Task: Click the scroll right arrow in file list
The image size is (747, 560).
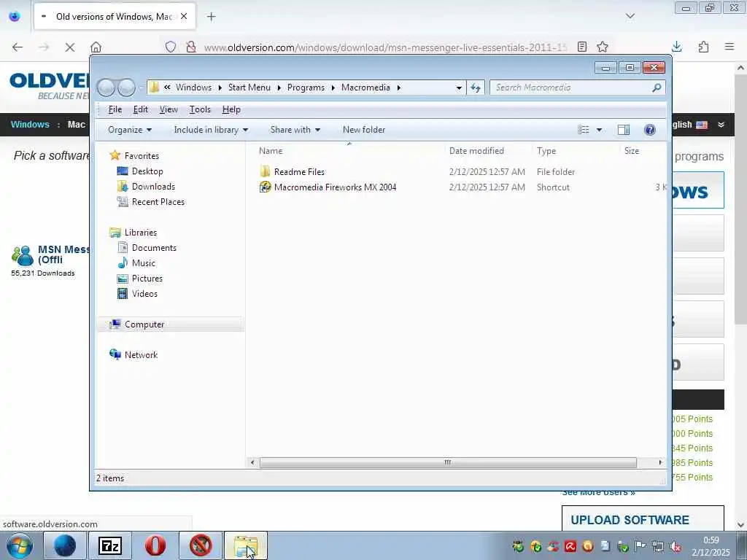Action: (x=660, y=462)
